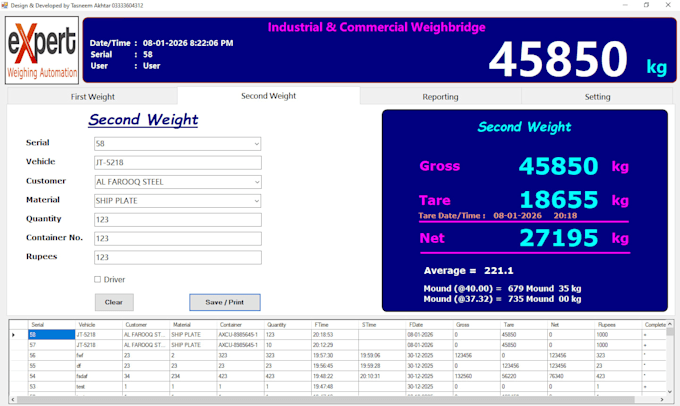Viewport: 680px width, 406px height.
Task: Toggle the Driver checkbox
Action: (x=98, y=279)
